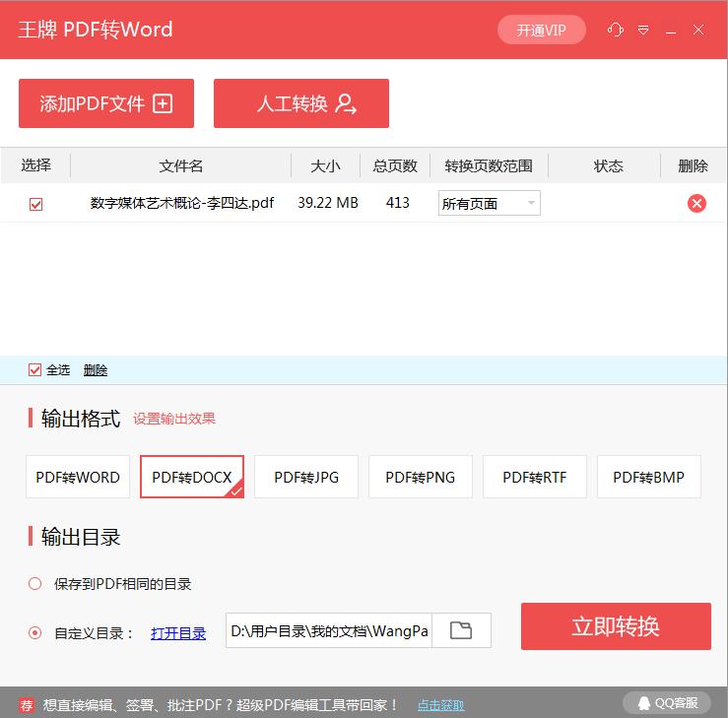This screenshot has height=718, width=728.
Task: Click the file size 39.22 MB cell
Action: [328, 203]
